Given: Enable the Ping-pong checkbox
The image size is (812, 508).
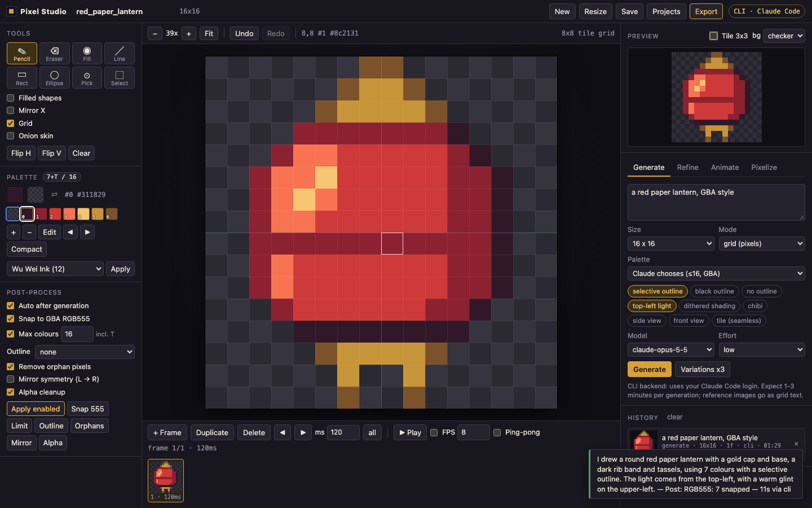Looking at the screenshot, I should (x=497, y=432).
